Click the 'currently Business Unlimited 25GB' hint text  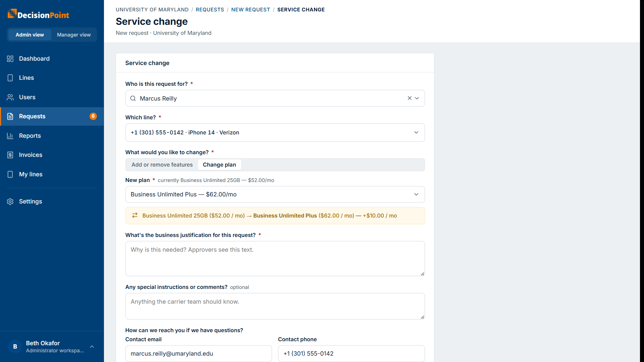(216, 180)
